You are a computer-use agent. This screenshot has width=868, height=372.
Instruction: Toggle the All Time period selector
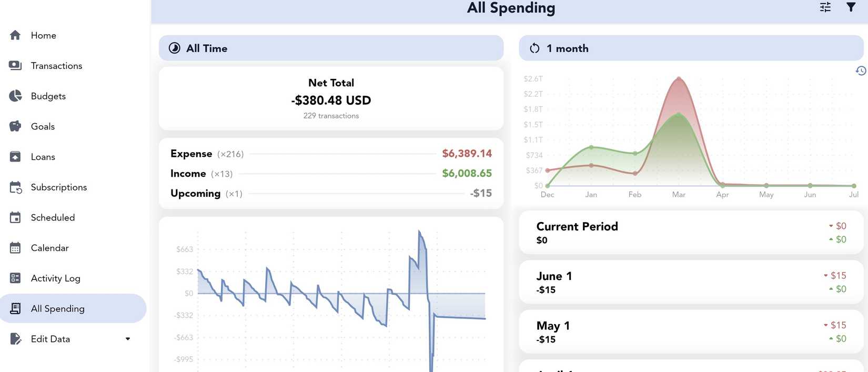click(x=331, y=47)
